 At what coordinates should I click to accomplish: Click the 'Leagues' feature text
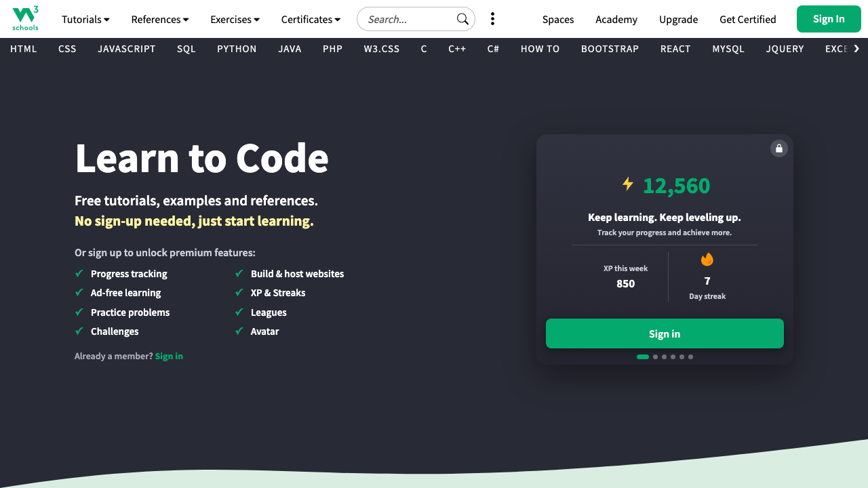tap(269, 312)
